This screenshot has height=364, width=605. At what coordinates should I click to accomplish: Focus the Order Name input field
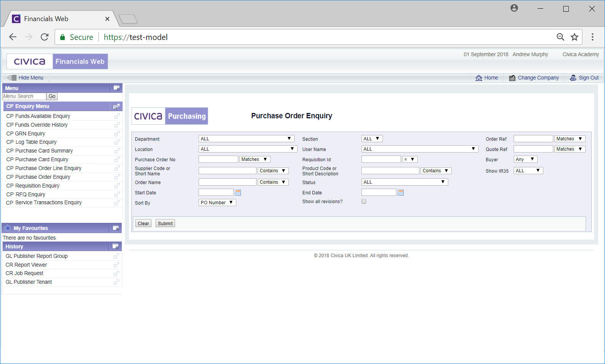click(x=228, y=182)
